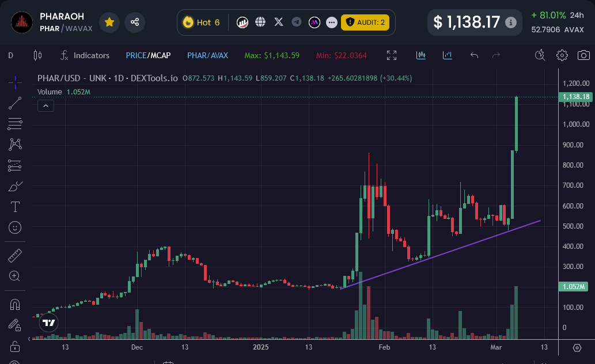Take a chart snapshot with camera icon
The image size is (595, 364).
583,55
